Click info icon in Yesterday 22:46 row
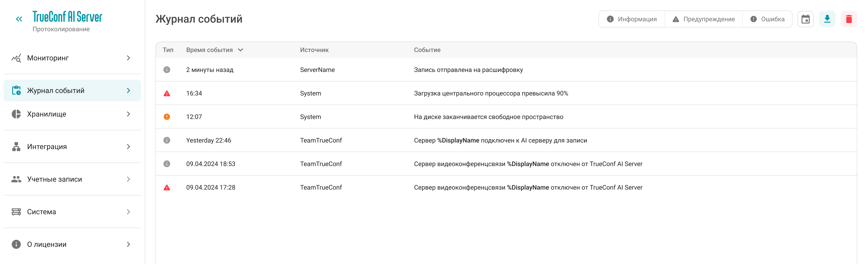 tap(167, 140)
